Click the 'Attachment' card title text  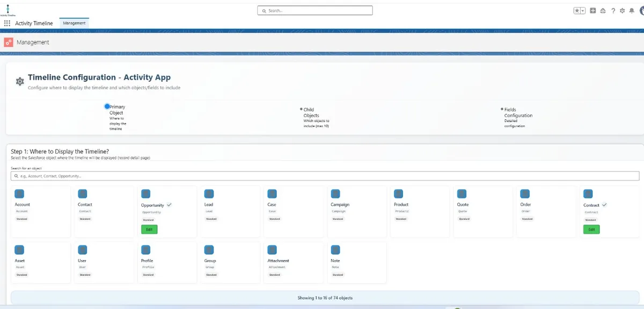point(279,261)
